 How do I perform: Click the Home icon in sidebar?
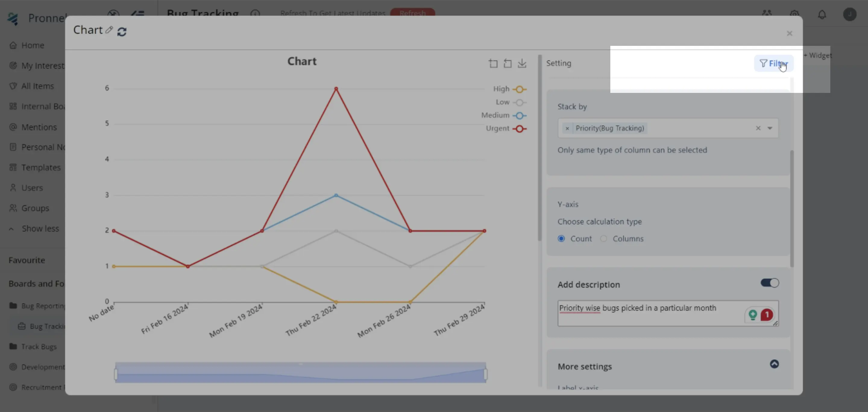tap(13, 45)
